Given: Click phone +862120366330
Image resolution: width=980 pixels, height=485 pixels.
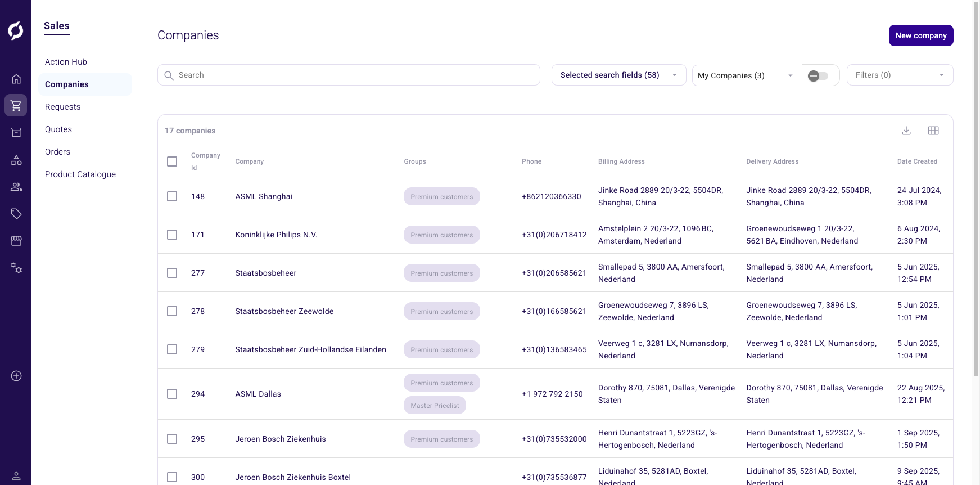Looking at the screenshot, I should point(551,196).
